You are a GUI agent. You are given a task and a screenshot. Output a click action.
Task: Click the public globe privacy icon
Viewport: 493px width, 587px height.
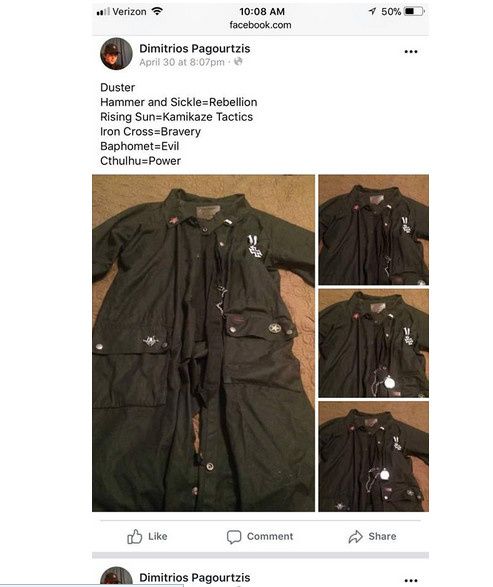[238, 61]
